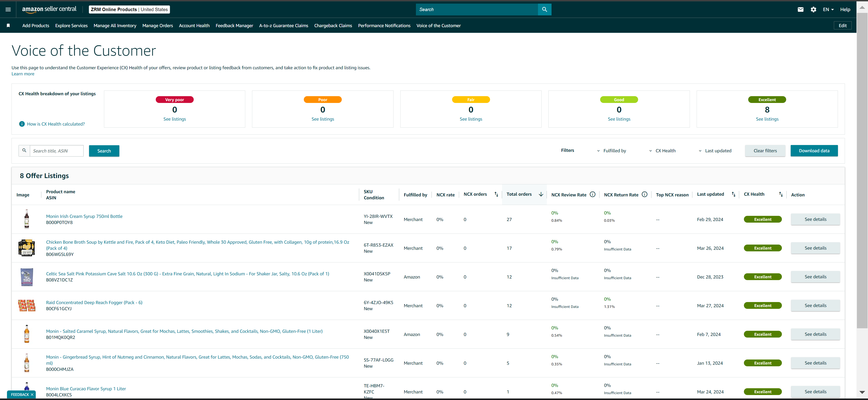Focus the top Search input field

tap(477, 10)
